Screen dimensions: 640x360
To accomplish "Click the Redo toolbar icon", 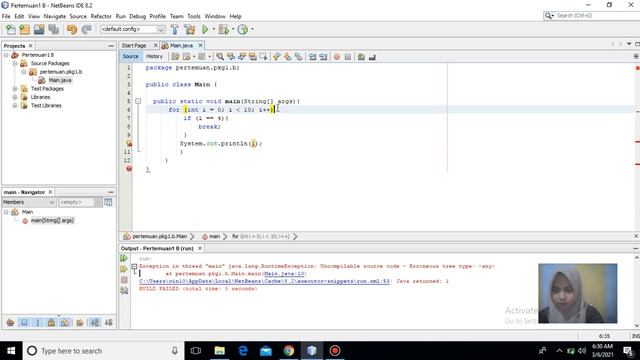I will tap(86, 29).
